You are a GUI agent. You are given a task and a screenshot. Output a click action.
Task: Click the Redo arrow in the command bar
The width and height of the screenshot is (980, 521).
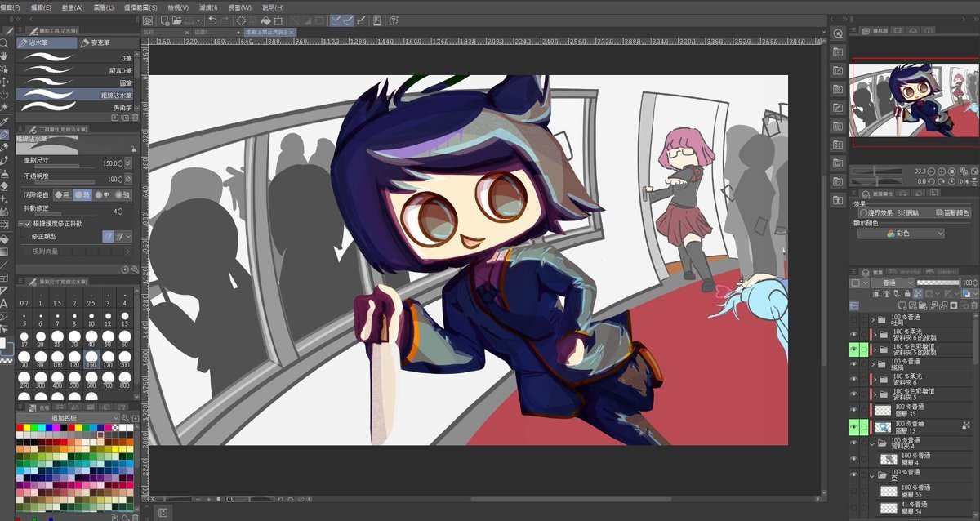click(226, 20)
